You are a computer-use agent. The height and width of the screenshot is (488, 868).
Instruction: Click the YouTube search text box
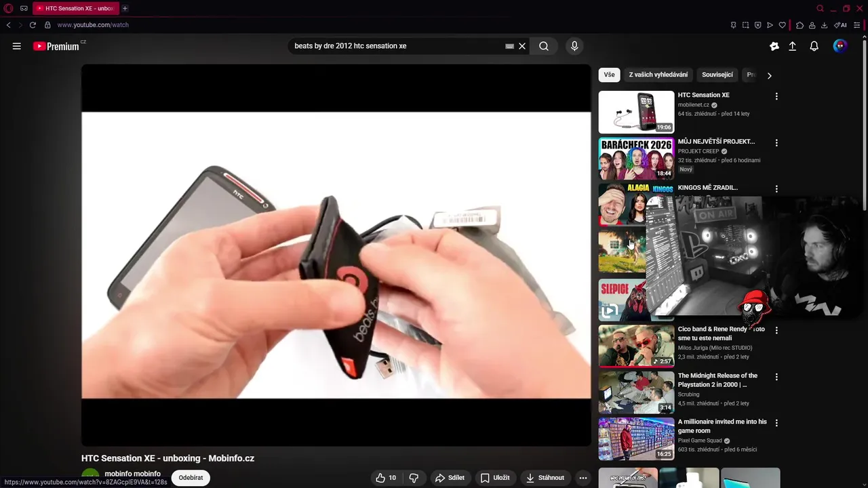[397, 46]
